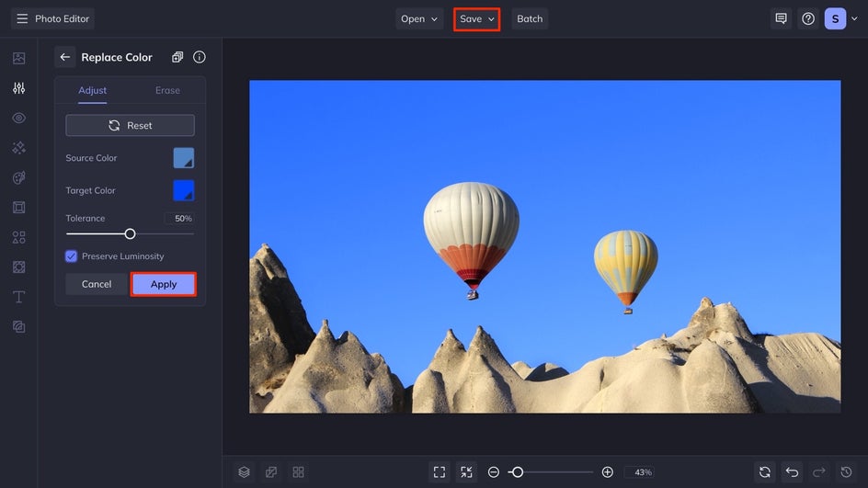Viewport: 868px width, 488px height.
Task: Click the Cancel button
Action: click(x=97, y=284)
